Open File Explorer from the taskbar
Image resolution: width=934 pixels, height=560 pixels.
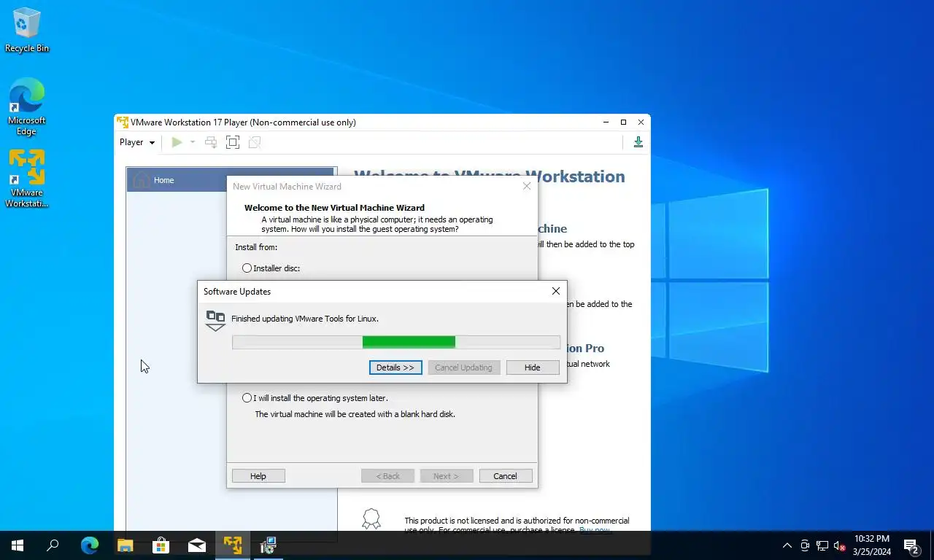point(126,545)
